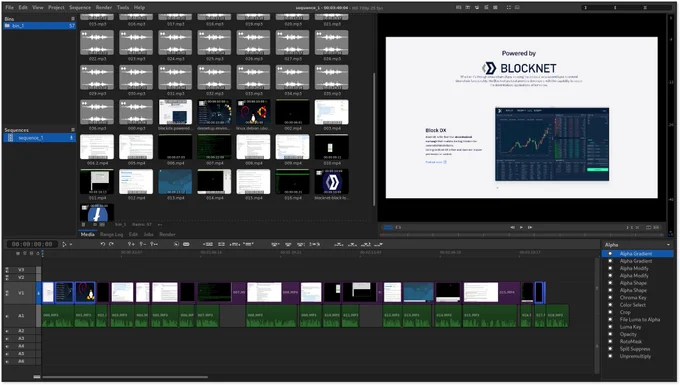Image resolution: width=680 pixels, height=385 pixels.
Task: Open the View menu
Action: click(x=38, y=7)
